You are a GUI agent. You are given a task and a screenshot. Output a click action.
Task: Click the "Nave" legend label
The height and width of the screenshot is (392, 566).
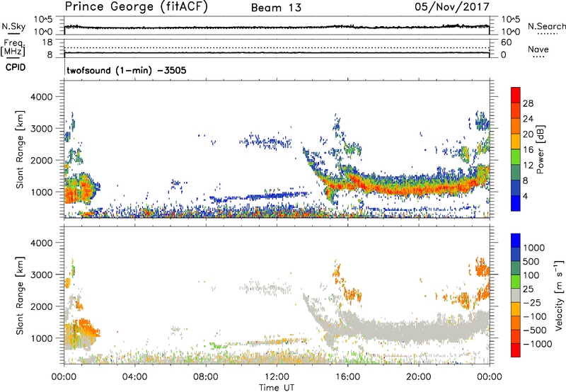(538, 49)
